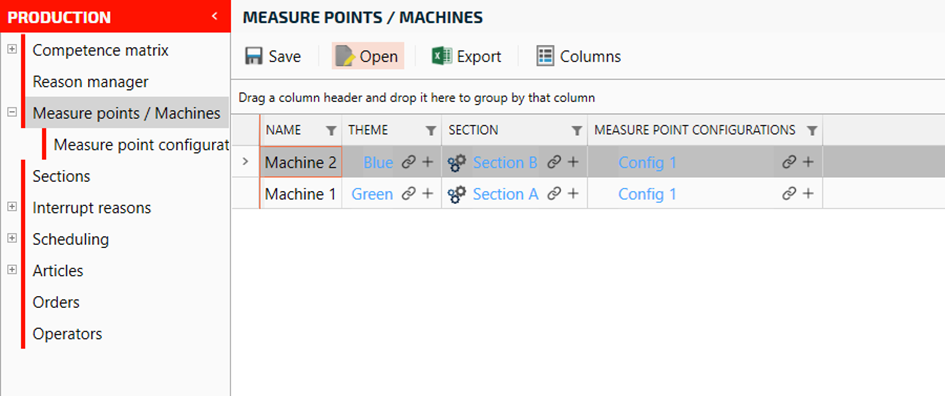Collapse the PRODUCTION side panel

[x=215, y=16]
